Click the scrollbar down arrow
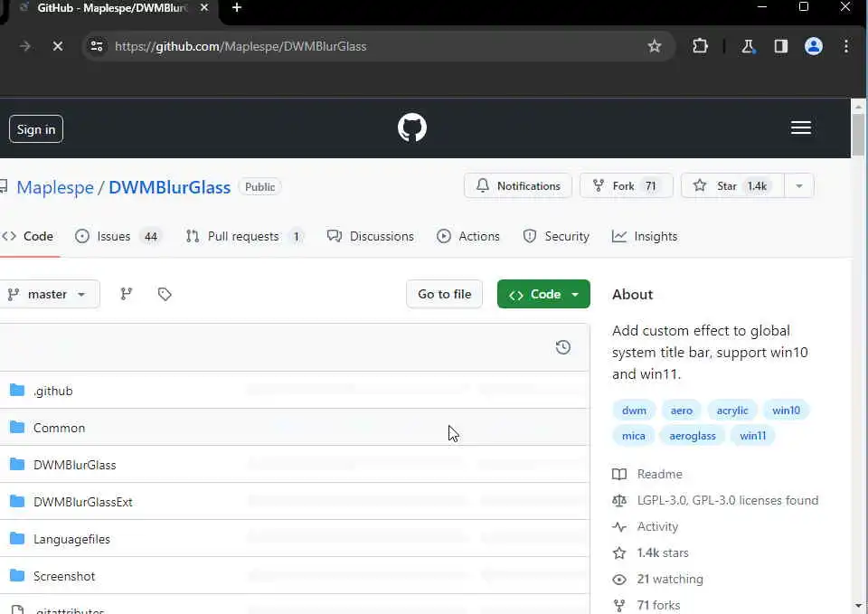 [858, 606]
